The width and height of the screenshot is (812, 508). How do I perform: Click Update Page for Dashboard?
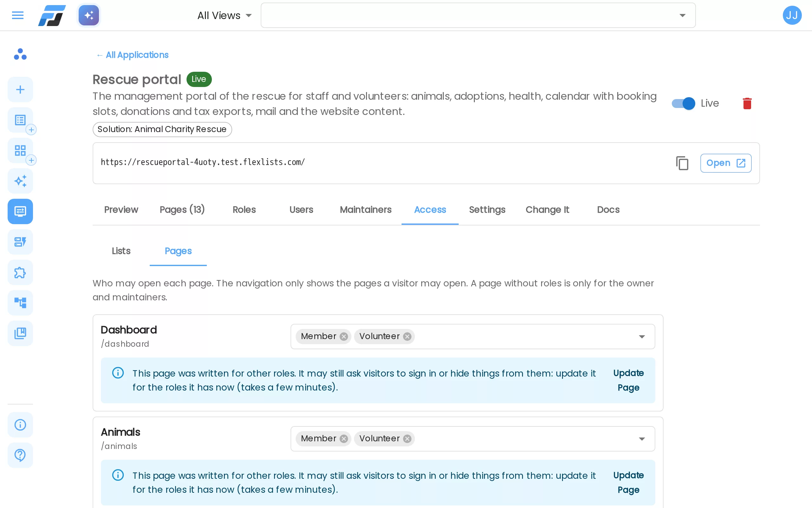(x=628, y=380)
